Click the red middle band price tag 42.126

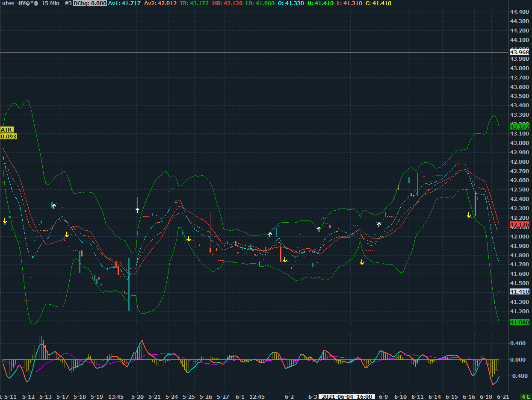[x=520, y=224]
